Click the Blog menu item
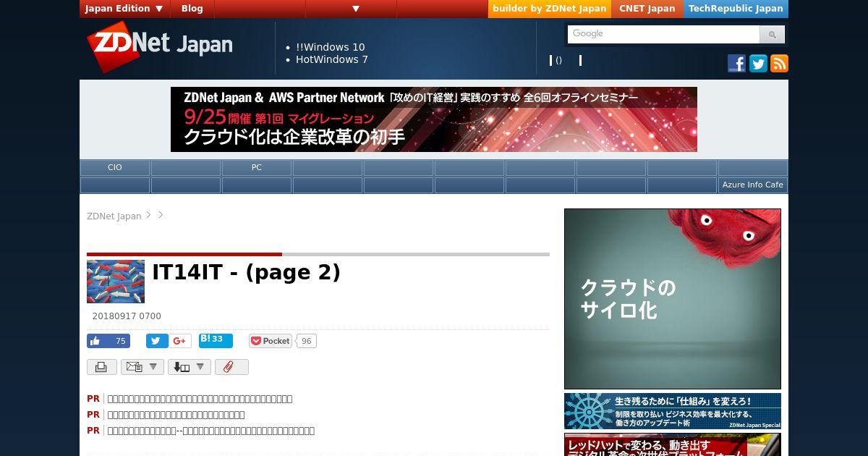The width and height of the screenshot is (868, 456). (192, 9)
